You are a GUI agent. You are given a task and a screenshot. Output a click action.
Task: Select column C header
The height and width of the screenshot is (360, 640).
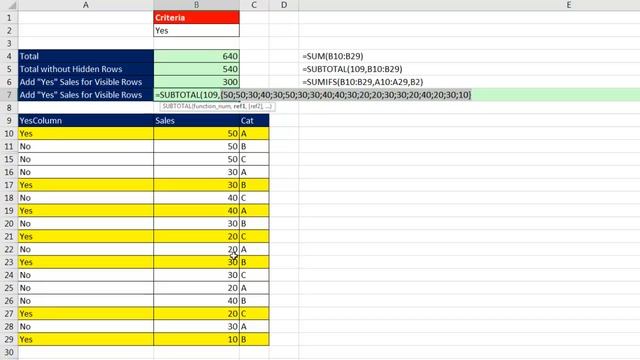254,5
